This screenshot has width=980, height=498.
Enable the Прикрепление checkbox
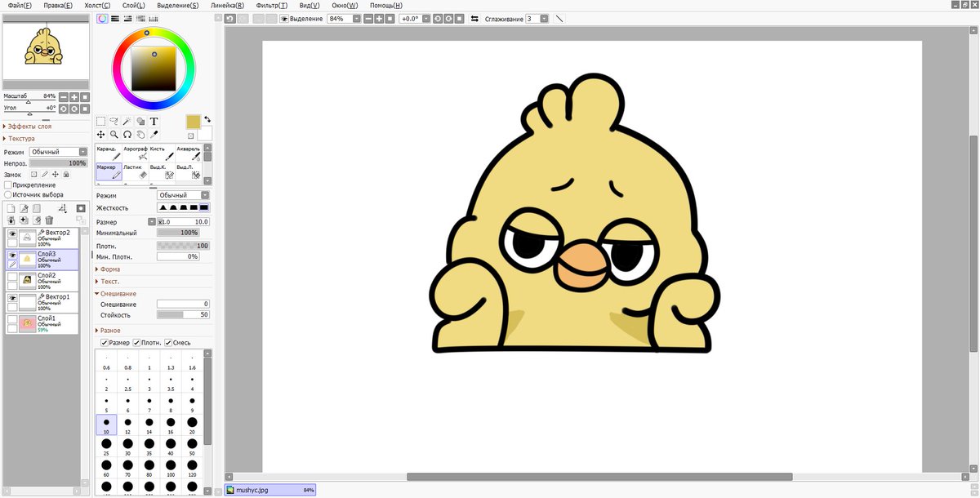(x=8, y=185)
